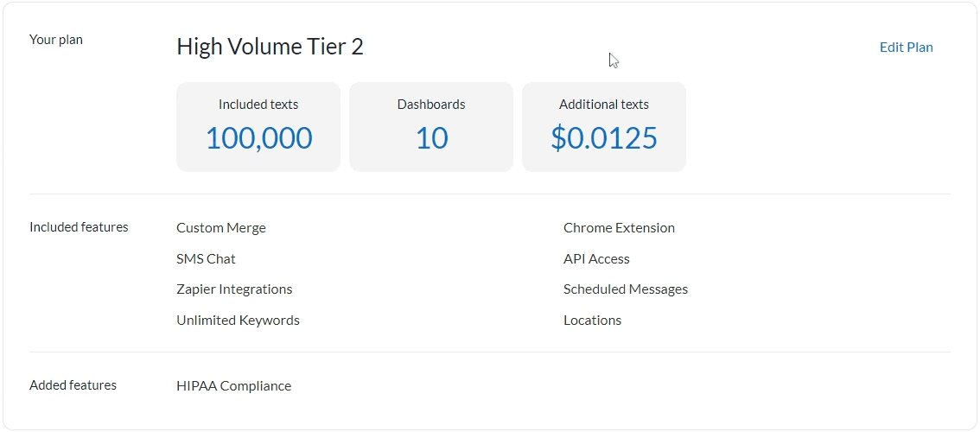Viewport: 980px width, 432px height.
Task: Select the High Volume Tier 2 heading
Action: [270, 47]
